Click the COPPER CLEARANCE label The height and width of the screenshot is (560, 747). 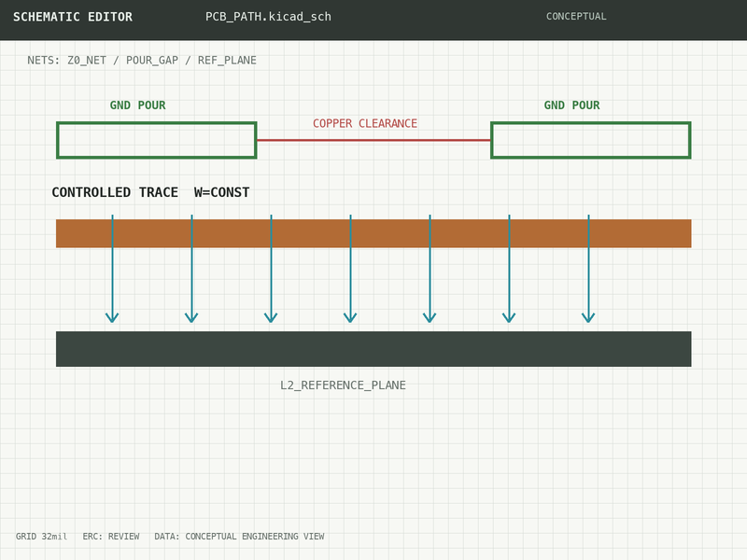point(365,123)
